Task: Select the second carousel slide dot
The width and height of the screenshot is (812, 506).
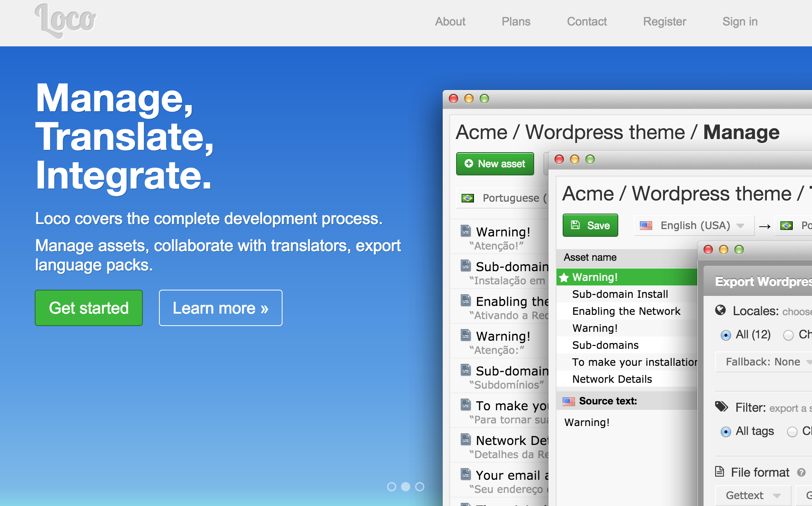Action: (x=406, y=487)
